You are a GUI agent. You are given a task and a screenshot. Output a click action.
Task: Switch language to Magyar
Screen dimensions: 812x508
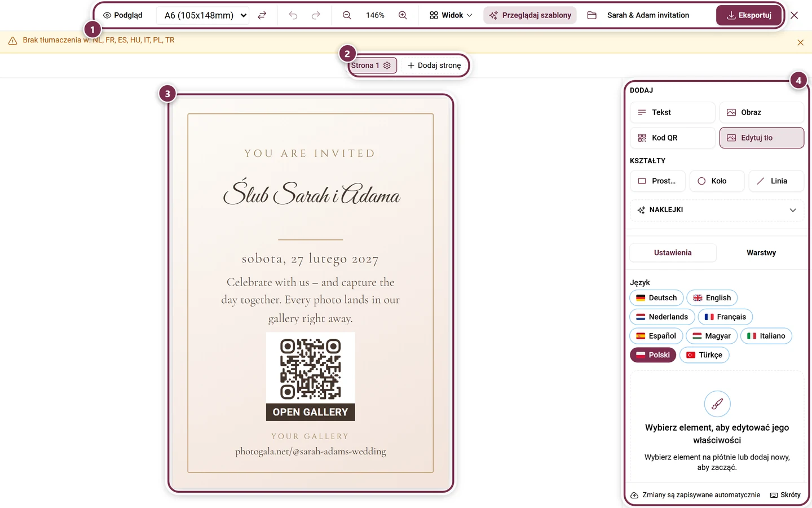click(x=712, y=336)
